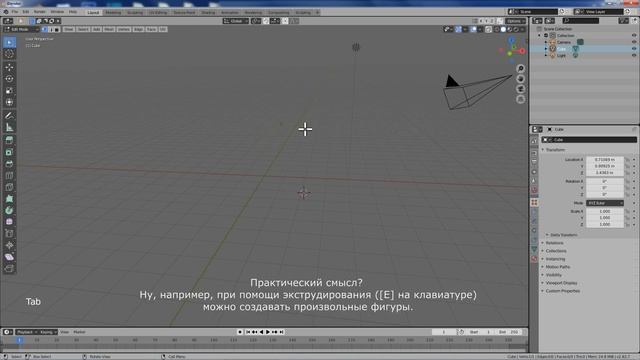Select the Shrink/Fatten tool
640x360 pixels.
[x=9, y=245]
